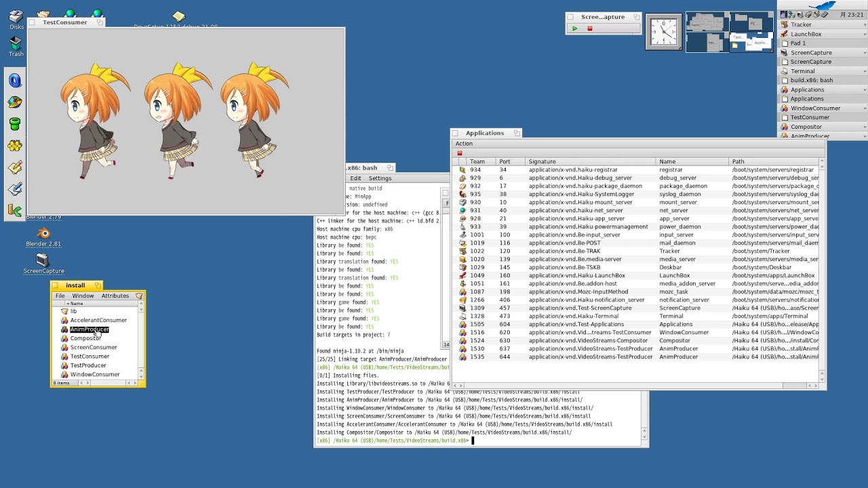Click the Terminal icon in the Deskbar
The height and width of the screenshot is (488, 868).
[x=784, y=71]
